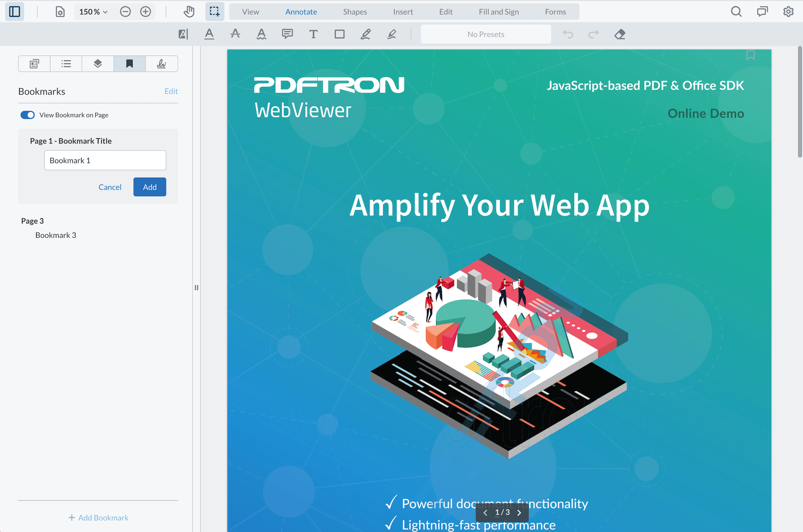Choose the squiggly underline tool

coord(261,34)
